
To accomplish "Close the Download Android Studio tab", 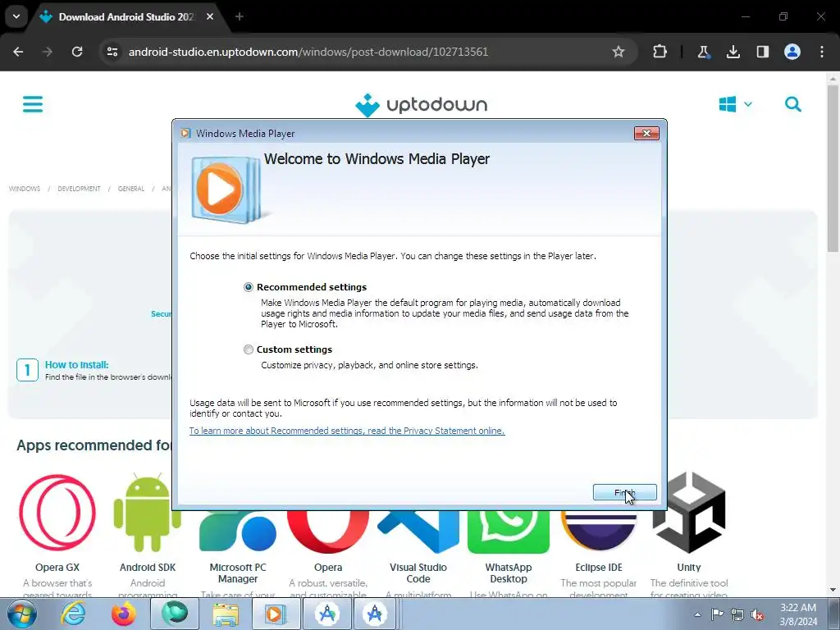I will pos(210,16).
